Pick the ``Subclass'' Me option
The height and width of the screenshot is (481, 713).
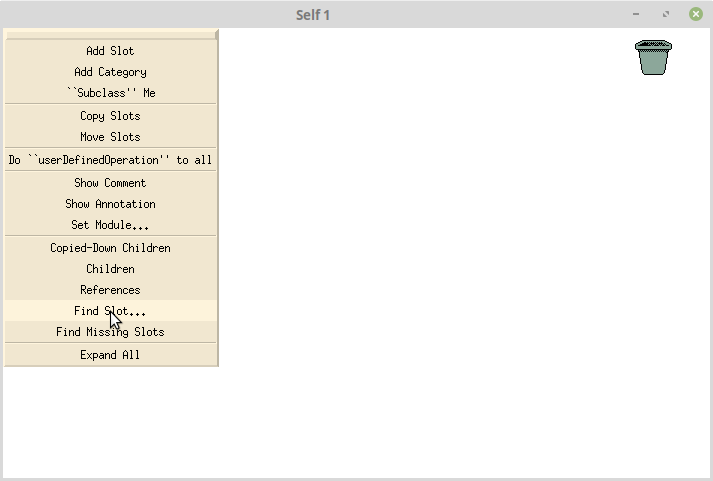[x=110, y=93]
